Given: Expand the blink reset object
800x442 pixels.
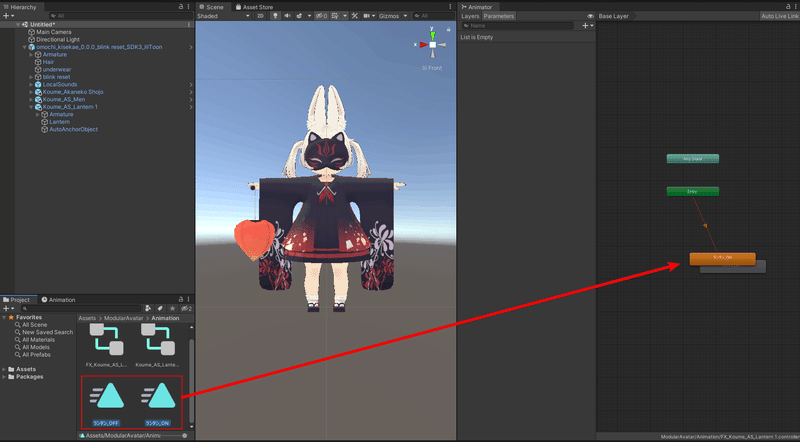Looking at the screenshot, I should (31, 77).
